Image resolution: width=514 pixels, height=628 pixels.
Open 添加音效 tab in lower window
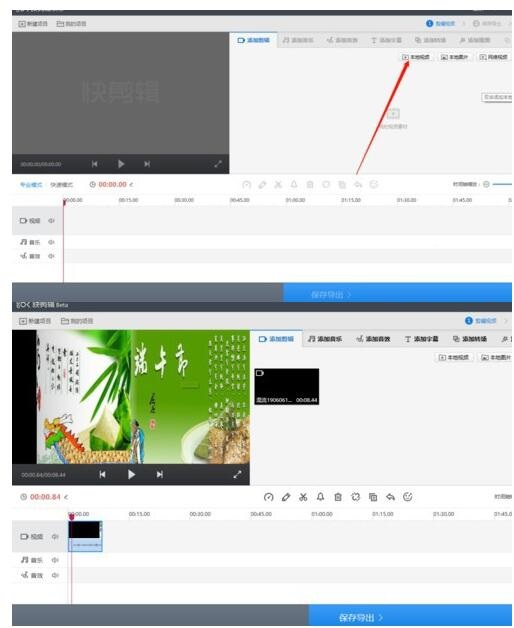coord(373,339)
